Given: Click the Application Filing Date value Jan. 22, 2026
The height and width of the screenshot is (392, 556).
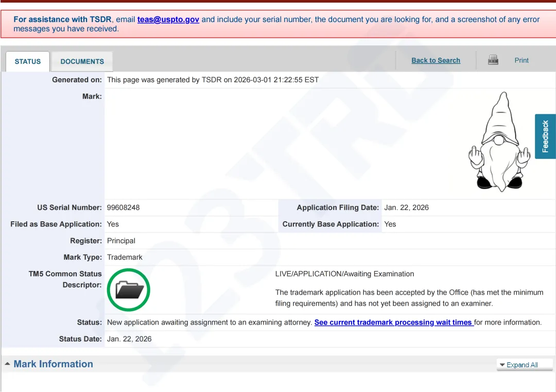Looking at the screenshot, I should click(x=406, y=208).
